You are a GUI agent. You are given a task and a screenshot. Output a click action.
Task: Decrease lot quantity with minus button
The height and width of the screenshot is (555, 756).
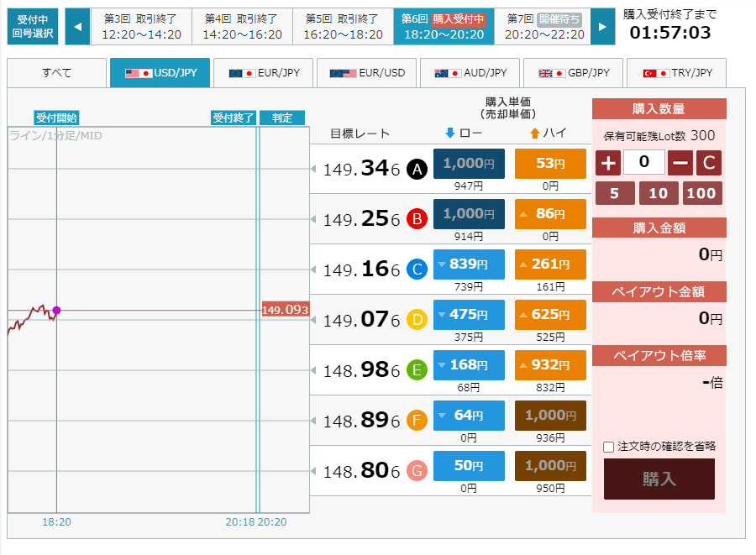(680, 163)
